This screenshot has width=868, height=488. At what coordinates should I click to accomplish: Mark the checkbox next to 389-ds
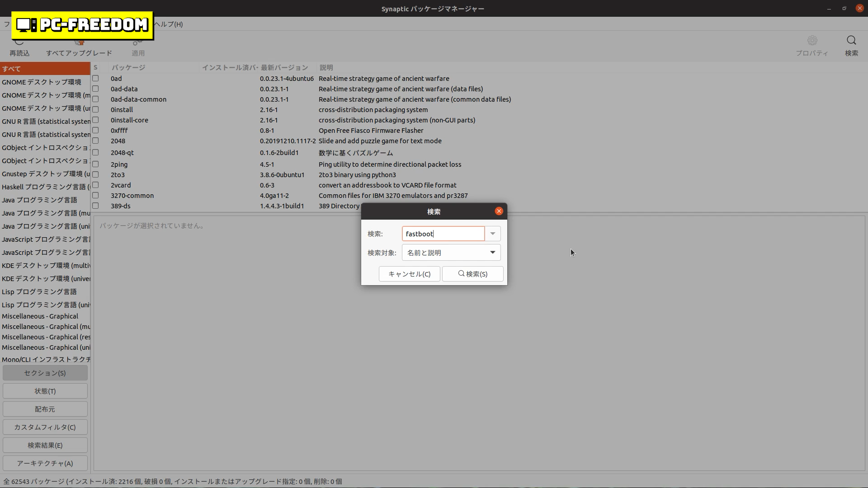pos(95,206)
